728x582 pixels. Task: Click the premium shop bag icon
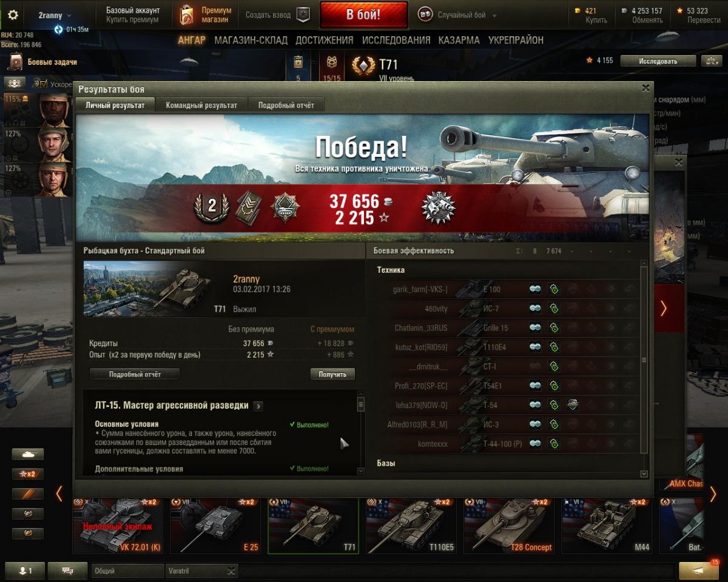(x=187, y=15)
